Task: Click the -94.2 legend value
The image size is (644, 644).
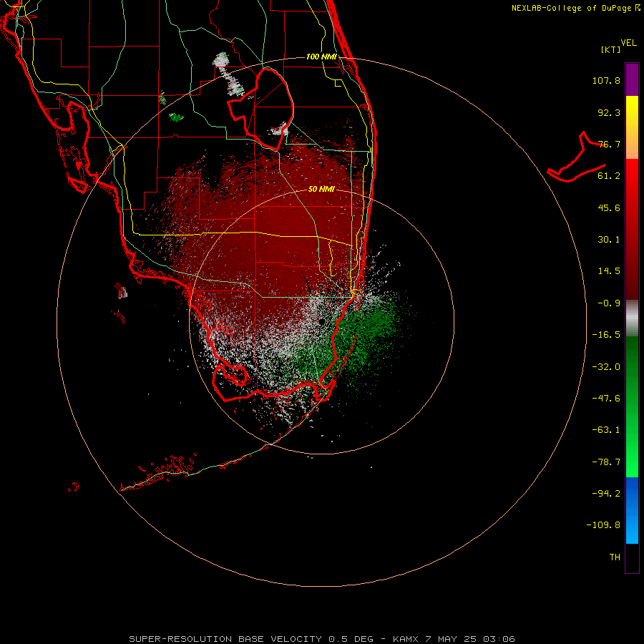Action: tap(606, 494)
